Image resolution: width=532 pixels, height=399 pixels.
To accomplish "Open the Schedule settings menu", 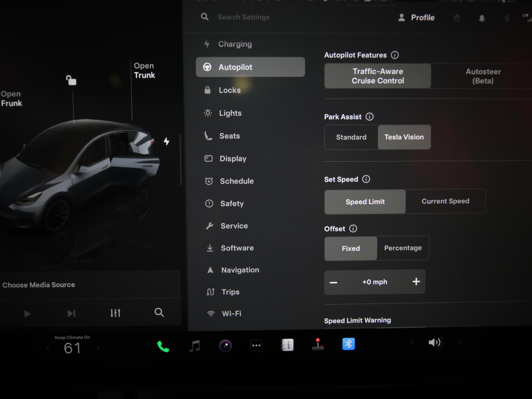I will click(250, 181).
